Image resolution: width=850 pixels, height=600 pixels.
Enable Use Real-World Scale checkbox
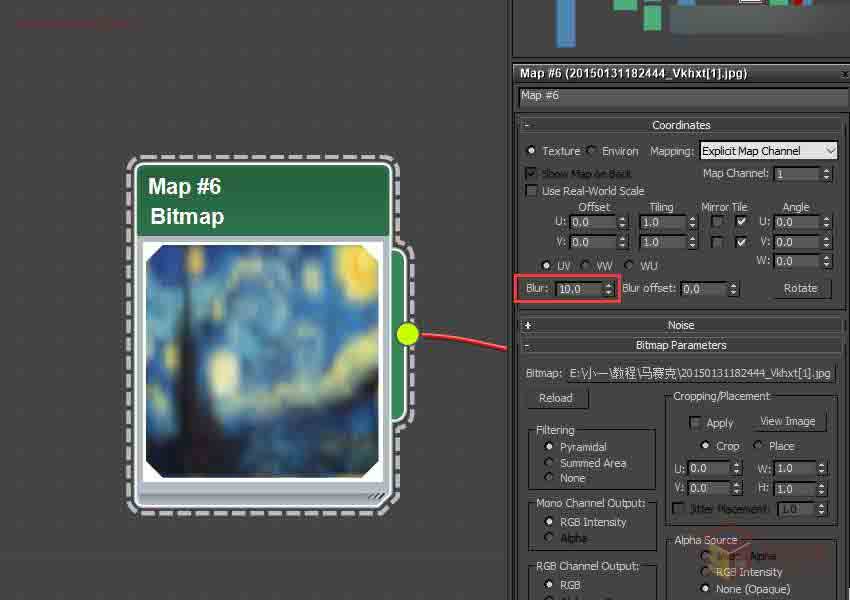531,191
